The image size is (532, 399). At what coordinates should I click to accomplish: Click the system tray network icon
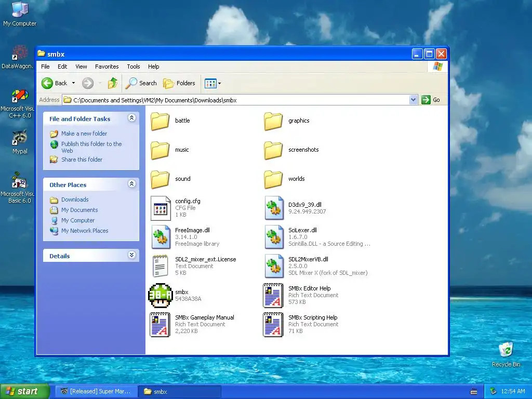click(x=493, y=392)
